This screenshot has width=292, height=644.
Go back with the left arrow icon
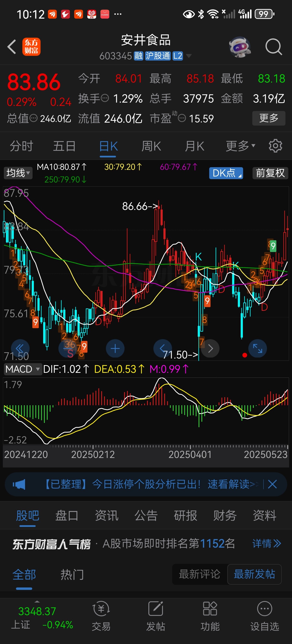coord(11,47)
